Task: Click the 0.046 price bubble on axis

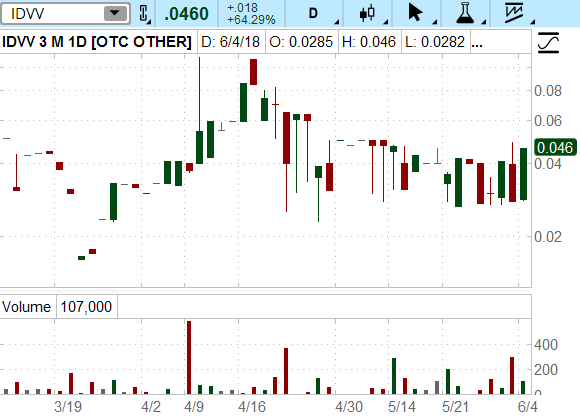Action: pyautogui.click(x=555, y=148)
